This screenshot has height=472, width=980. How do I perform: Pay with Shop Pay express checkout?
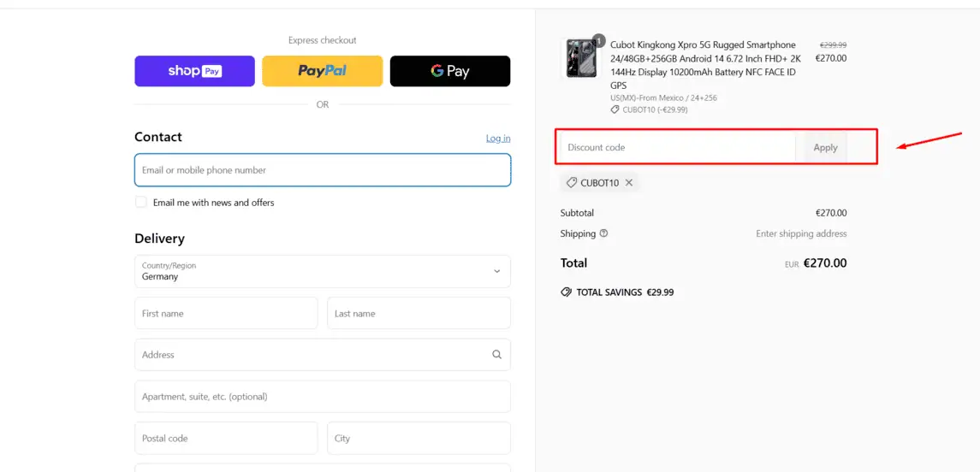click(x=194, y=71)
